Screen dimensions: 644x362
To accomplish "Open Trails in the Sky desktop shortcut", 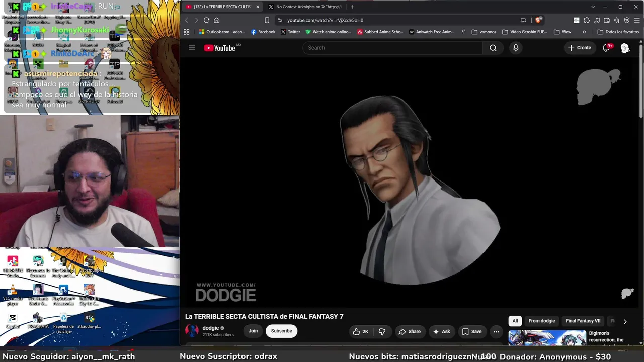I will click(x=89, y=295).
